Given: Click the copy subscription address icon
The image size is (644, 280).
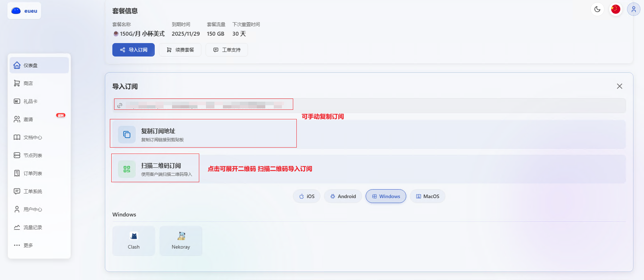Looking at the screenshot, I should 127,135.
